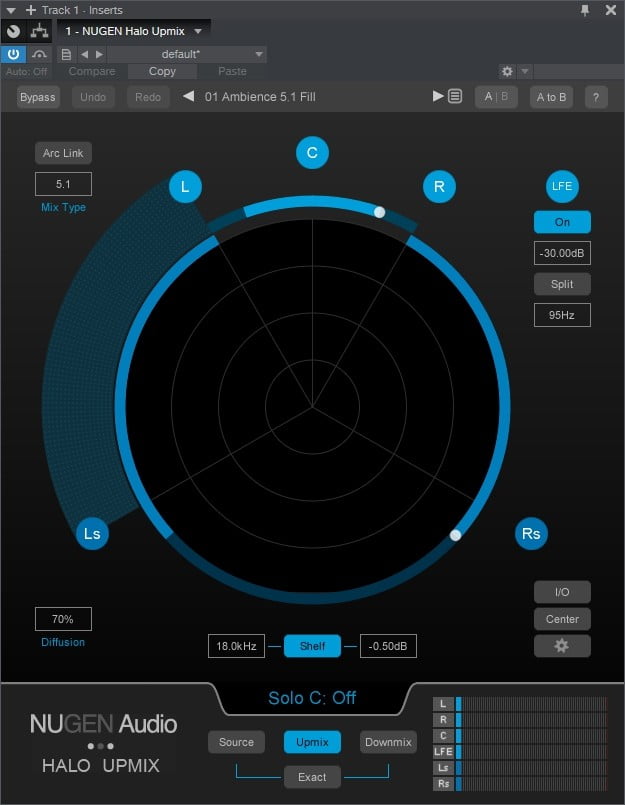Switch A|B comparison state
This screenshot has height=805, width=625.
[496, 97]
